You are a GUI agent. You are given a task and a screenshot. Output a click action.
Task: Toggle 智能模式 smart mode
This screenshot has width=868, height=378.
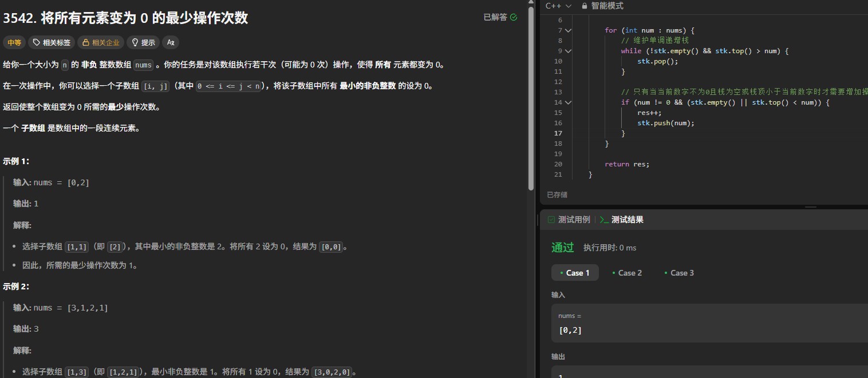(607, 6)
